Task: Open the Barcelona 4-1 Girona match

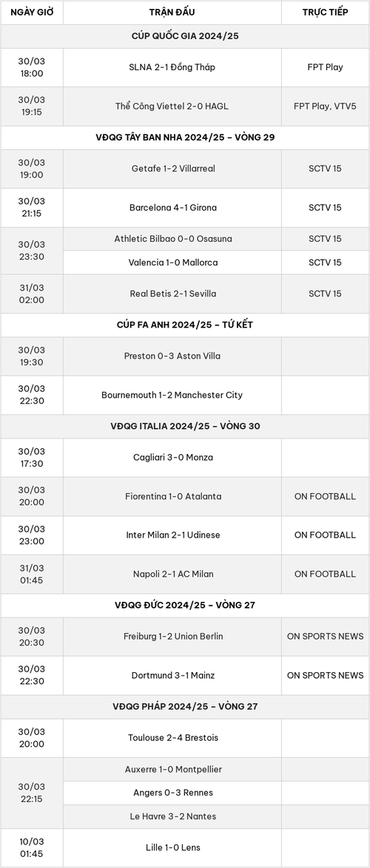Action: point(172,208)
